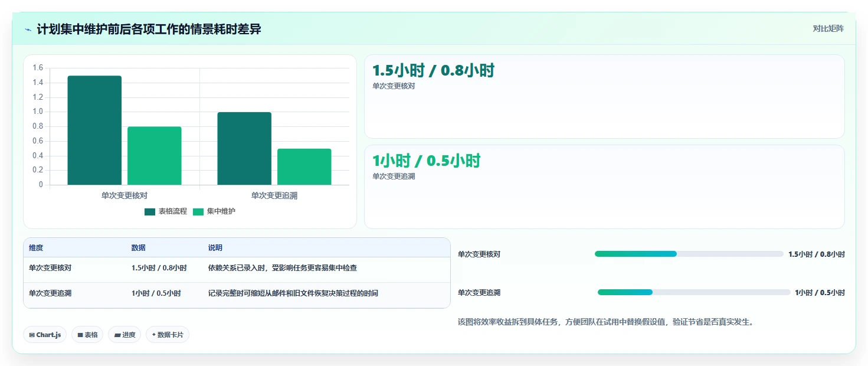Click the 表格流程 bar for 单次变更核对
The height and width of the screenshot is (366, 868).
(94, 130)
